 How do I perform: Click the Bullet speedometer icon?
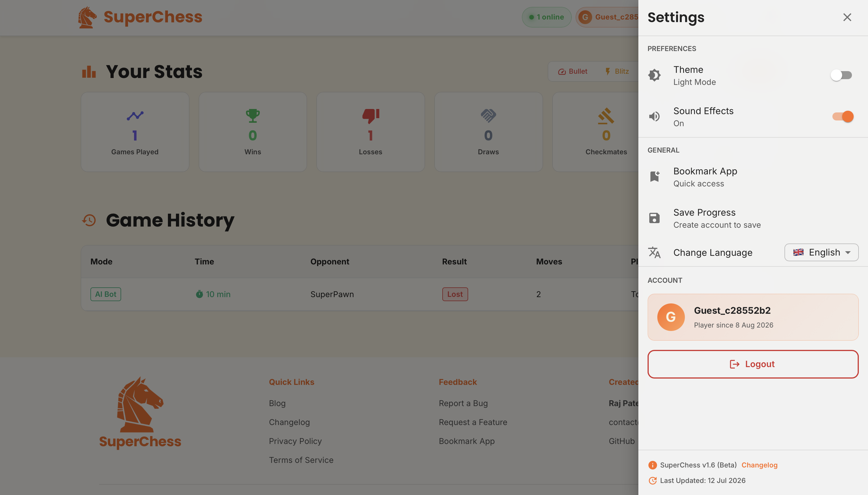pyautogui.click(x=562, y=72)
